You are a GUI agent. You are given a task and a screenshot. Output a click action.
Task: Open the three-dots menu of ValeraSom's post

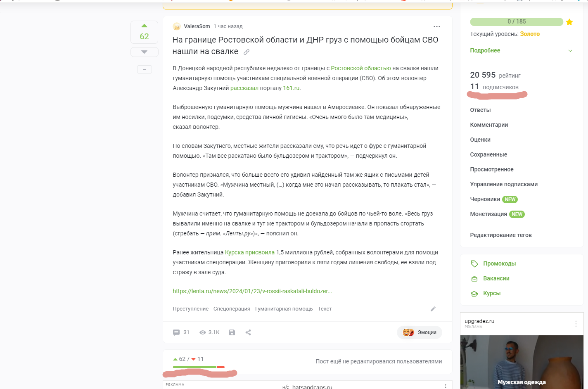pos(437,26)
